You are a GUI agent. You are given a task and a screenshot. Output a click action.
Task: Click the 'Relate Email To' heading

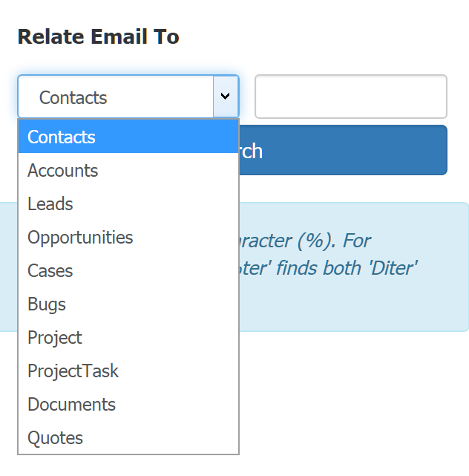[x=98, y=36]
